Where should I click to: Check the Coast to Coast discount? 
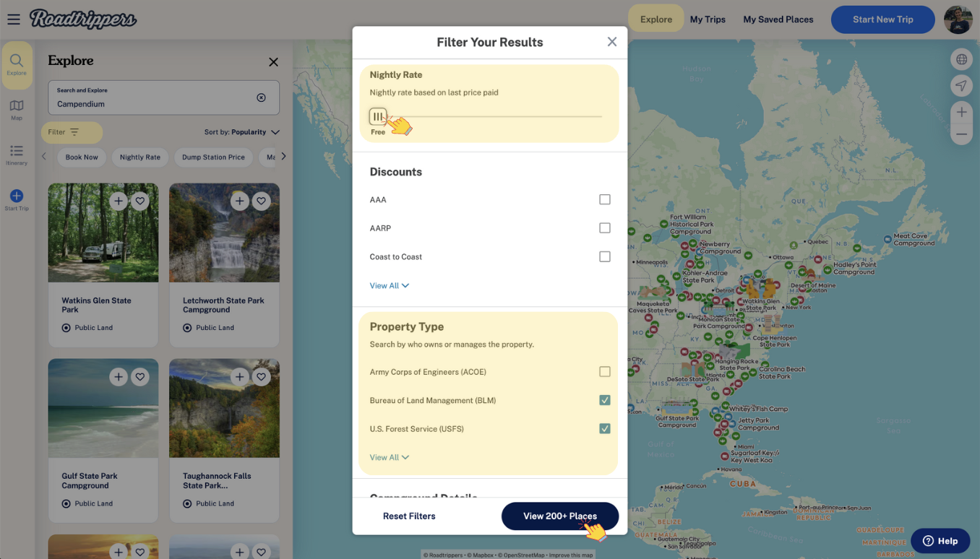(605, 256)
